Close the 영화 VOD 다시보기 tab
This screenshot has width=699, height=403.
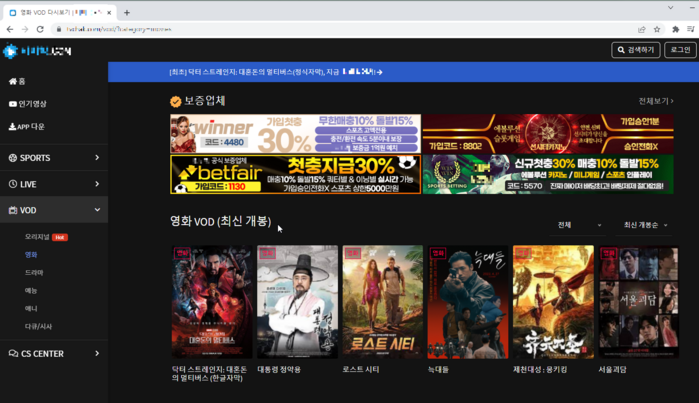109,13
